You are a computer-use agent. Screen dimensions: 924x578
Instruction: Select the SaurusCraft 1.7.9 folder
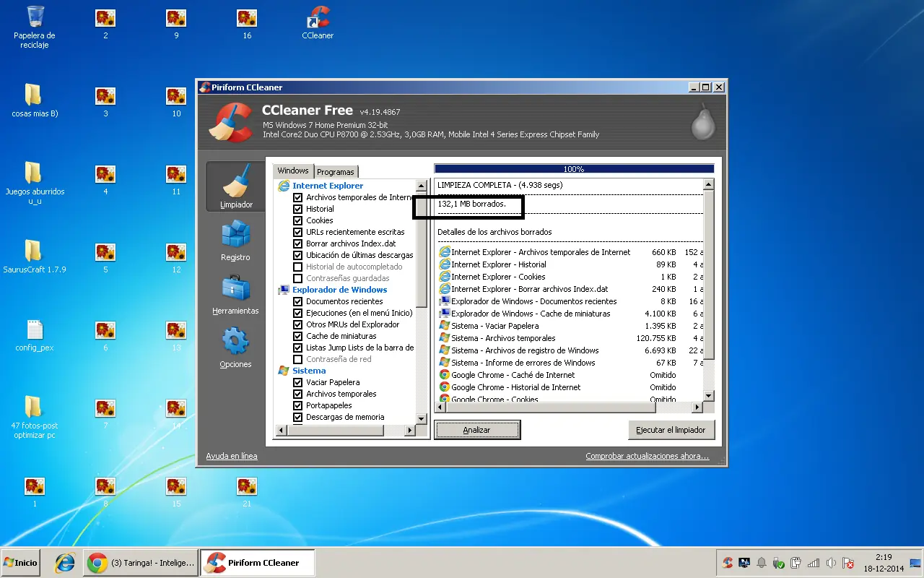[34, 256]
